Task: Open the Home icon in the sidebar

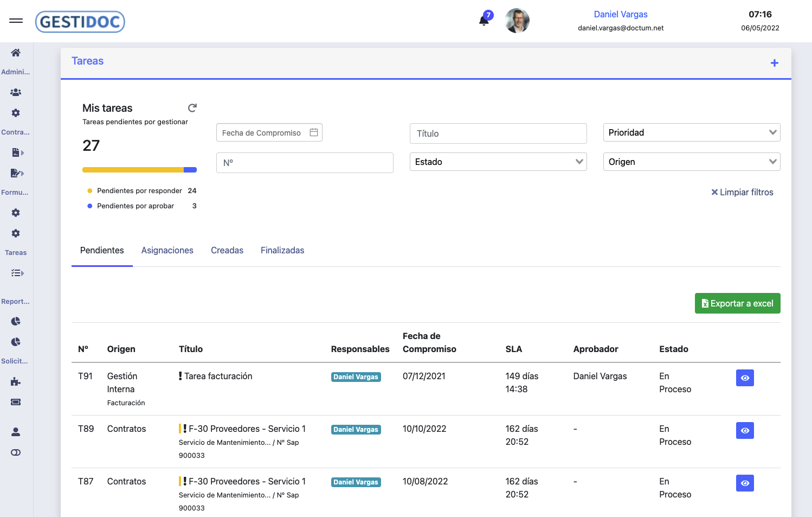Action: [15, 52]
